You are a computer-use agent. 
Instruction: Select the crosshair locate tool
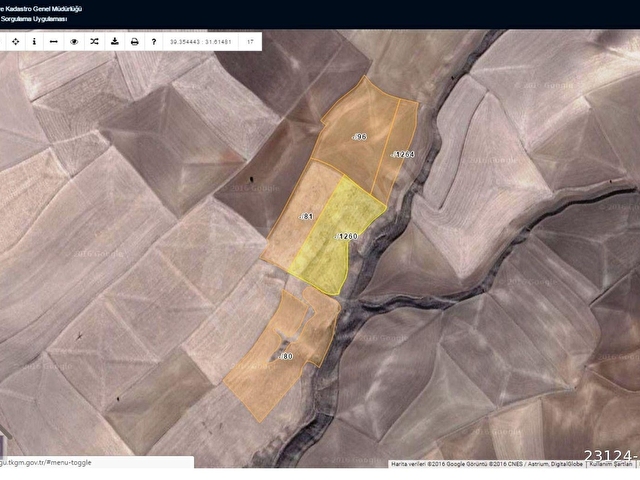click(16, 42)
